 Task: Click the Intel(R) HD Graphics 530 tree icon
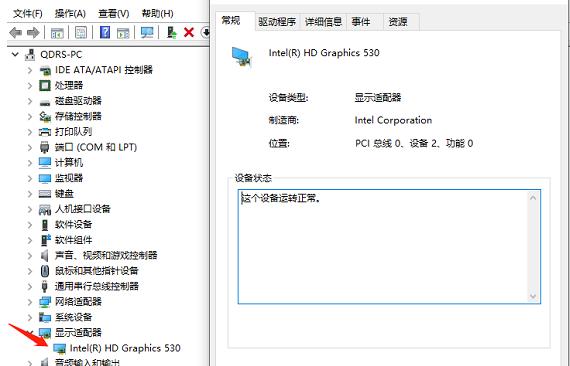tap(59, 348)
